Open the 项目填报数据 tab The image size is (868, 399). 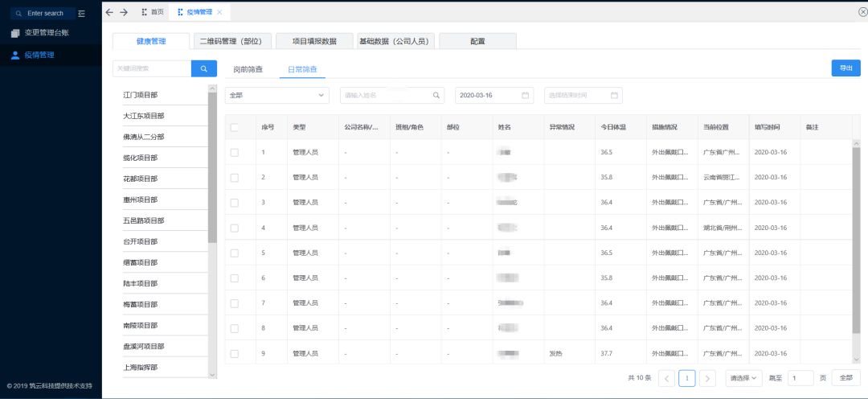314,41
